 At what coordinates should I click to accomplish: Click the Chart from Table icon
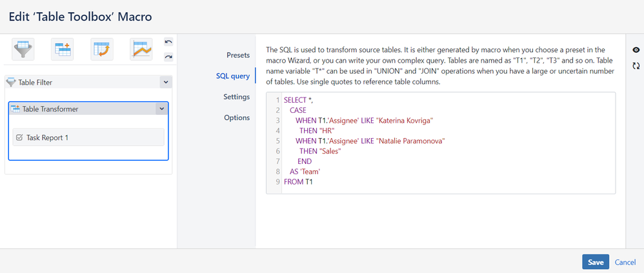point(140,49)
